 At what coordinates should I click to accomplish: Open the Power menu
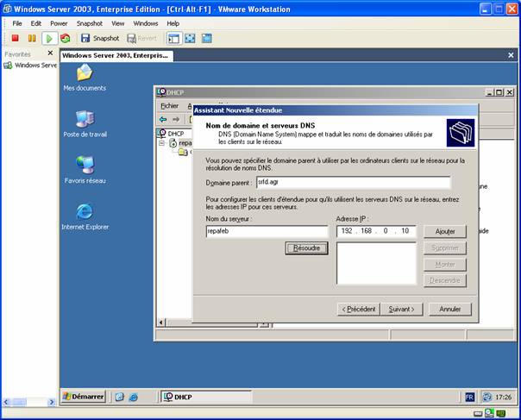[59, 23]
